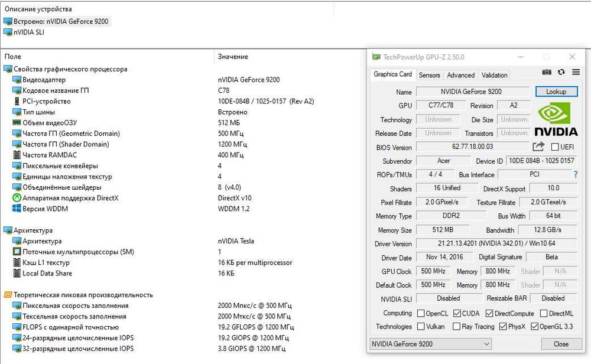Click the Значение column header
Viewport: 591px width, 364px height.
pyautogui.click(x=233, y=57)
